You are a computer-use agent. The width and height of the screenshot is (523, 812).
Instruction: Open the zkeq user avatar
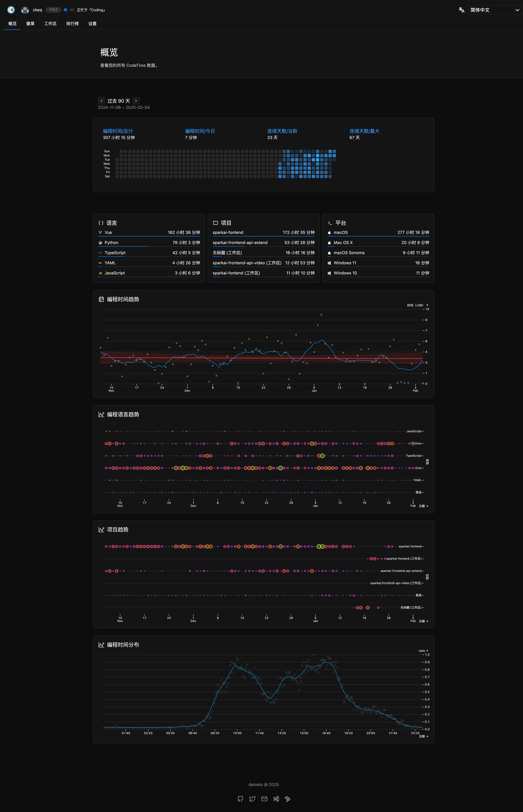[25, 10]
